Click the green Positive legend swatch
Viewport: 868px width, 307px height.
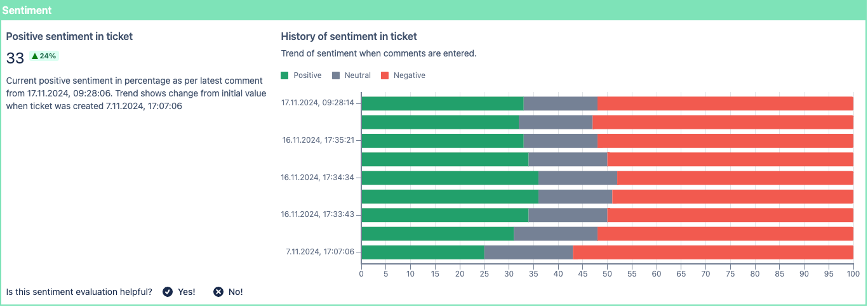pyautogui.click(x=285, y=75)
